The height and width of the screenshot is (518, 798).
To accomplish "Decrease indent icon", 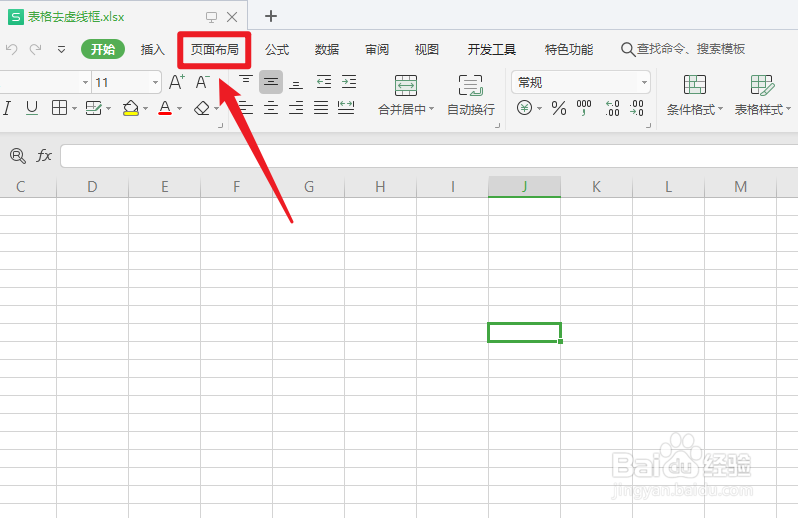I will pyautogui.click(x=324, y=82).
